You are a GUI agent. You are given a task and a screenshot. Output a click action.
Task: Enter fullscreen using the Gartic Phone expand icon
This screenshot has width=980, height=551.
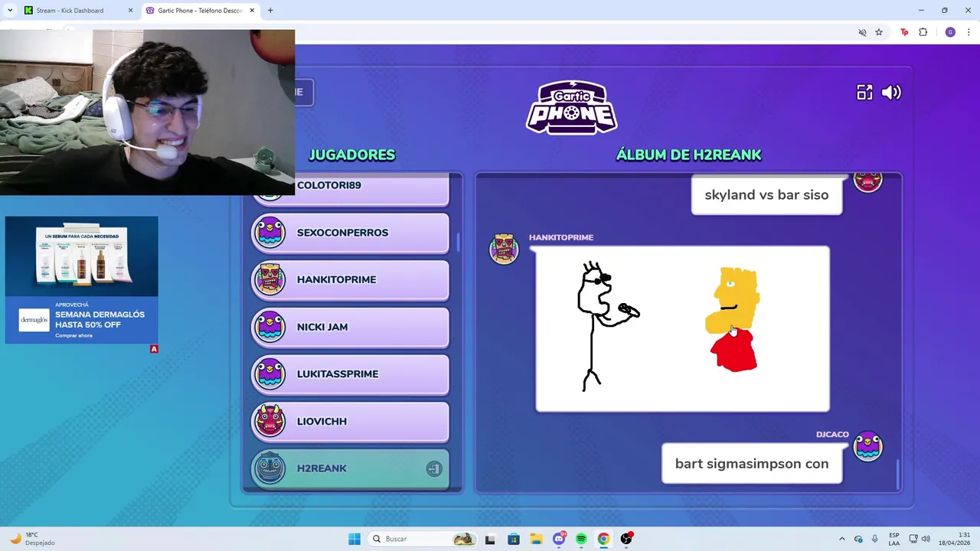pos(864,93)
